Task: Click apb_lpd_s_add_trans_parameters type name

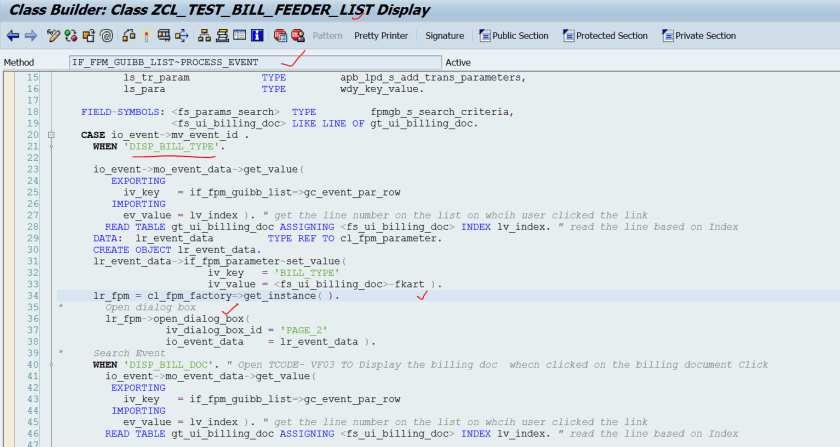Action: point(433,78)
